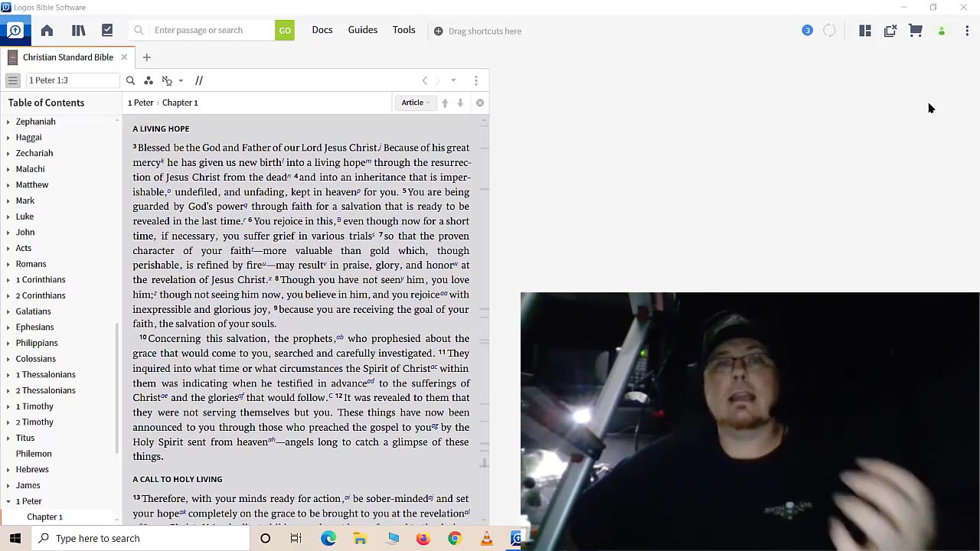Screen dimensions: 980x551
Task: Click the Logos app logo button
Action: (15, 31)
